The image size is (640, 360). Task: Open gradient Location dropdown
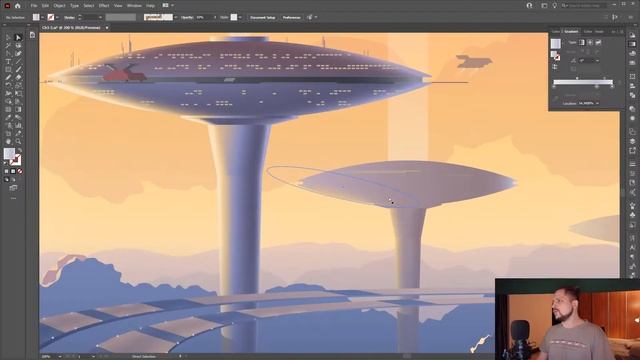[598, 103]
